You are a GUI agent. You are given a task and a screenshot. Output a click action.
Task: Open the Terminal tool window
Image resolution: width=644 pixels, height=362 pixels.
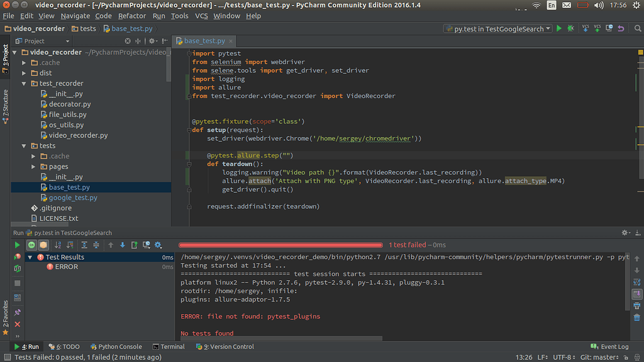point(169,347)
